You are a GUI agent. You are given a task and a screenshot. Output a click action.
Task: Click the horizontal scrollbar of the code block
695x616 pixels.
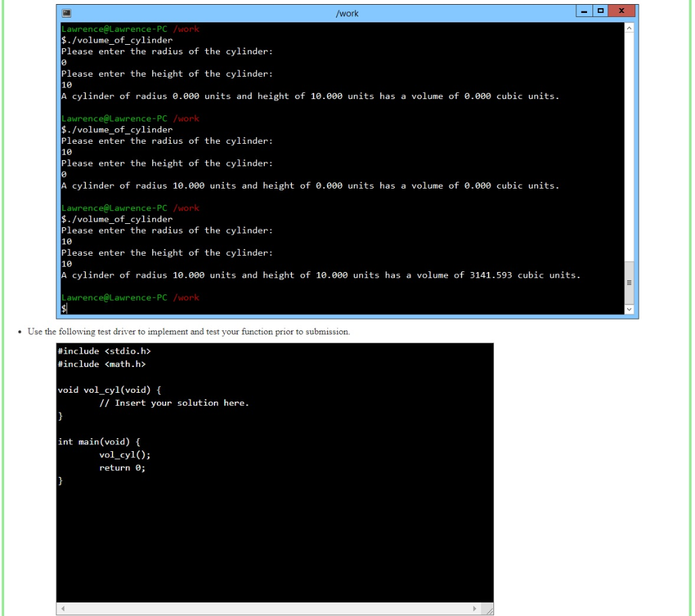click(x=271, y=610)
